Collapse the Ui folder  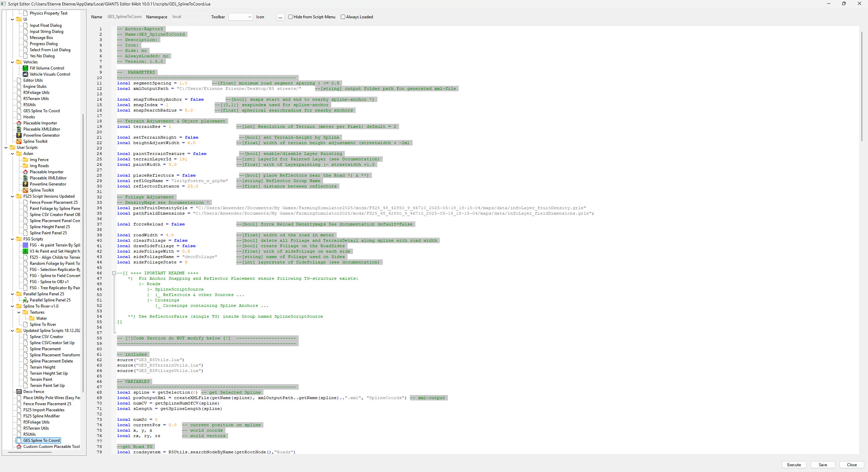click(13, 19)
